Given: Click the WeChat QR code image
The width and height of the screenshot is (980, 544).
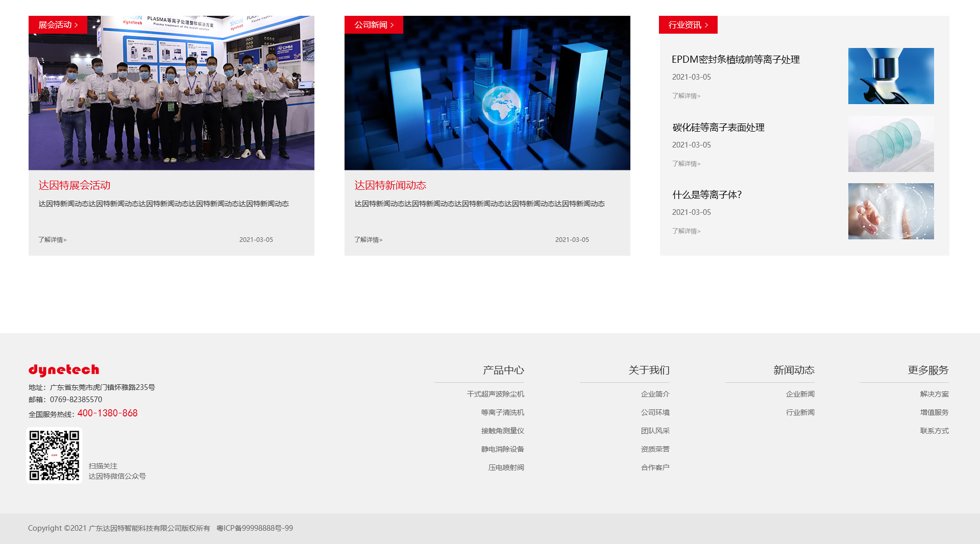Looking at the screenshot, I should (54, 455).
